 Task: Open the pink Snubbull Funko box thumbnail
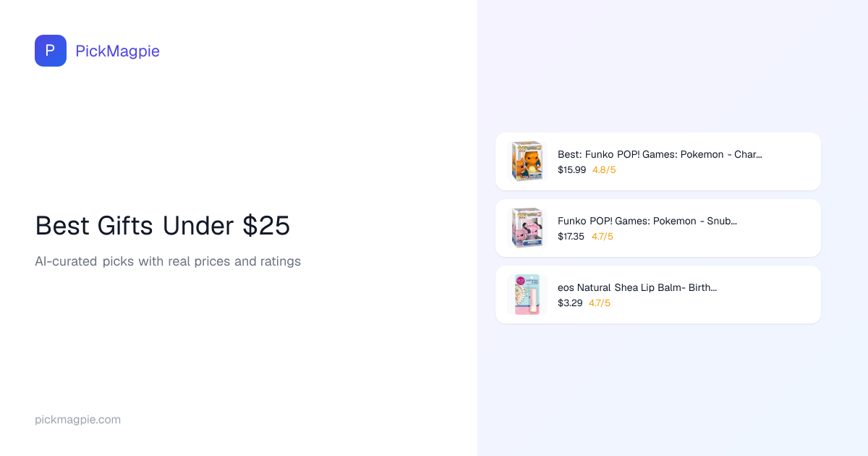click(527, 228)
